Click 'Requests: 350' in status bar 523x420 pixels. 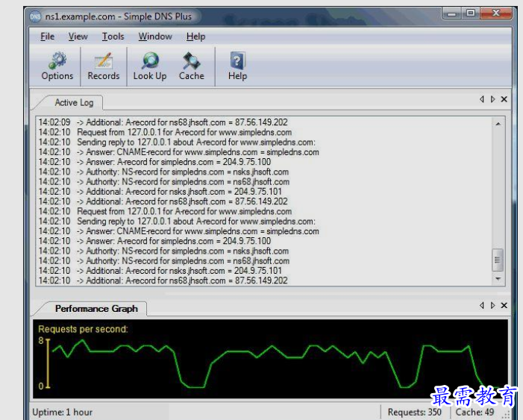point(415,412)
